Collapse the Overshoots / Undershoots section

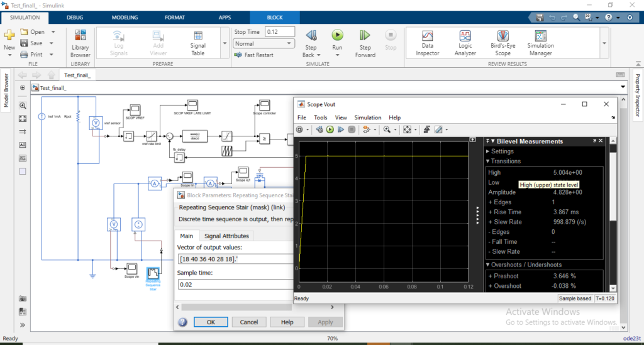(x=488, y=265)
